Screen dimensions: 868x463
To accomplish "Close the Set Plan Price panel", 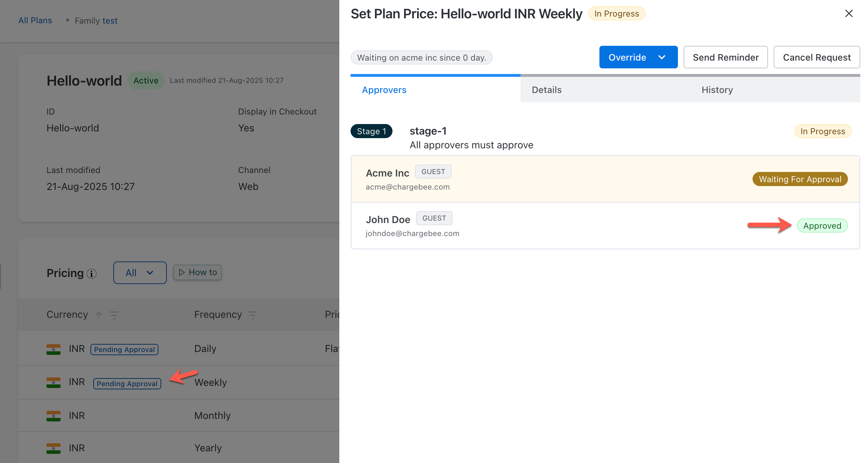I will tap(849, 14).
